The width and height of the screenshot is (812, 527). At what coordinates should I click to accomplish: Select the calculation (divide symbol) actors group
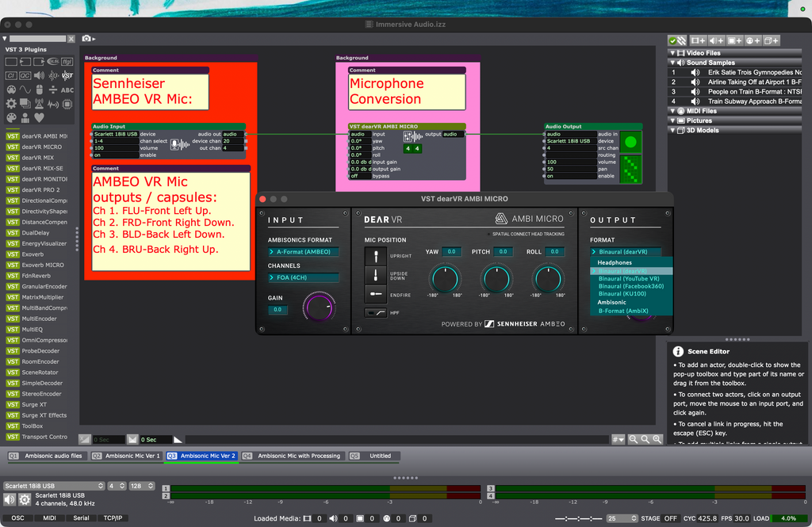point(53,90)
